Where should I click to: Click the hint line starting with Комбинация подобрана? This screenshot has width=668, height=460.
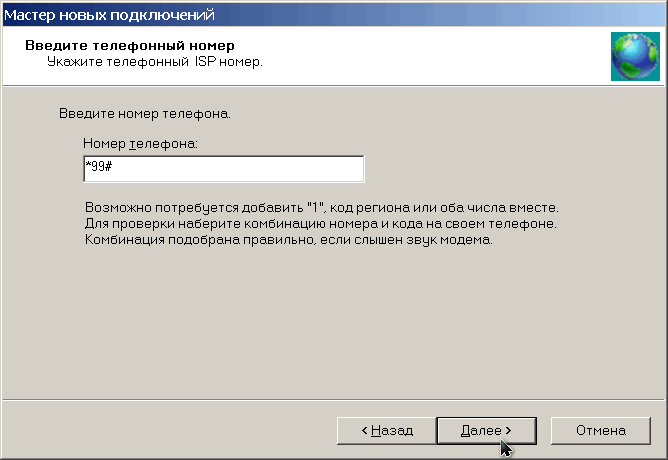click(289, 240)
